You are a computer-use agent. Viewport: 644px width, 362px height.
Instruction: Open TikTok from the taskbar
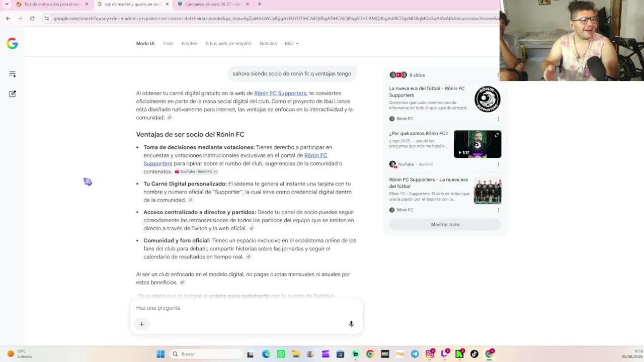474,354
